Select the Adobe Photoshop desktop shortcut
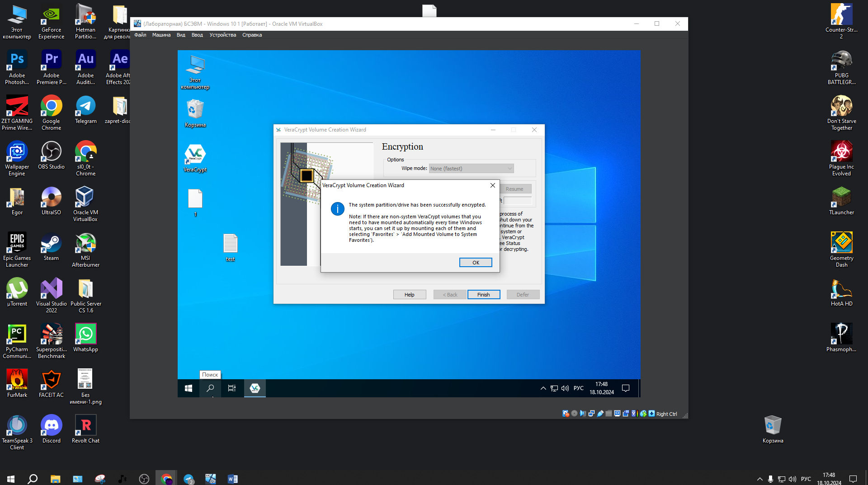868x485 pixels. 17,67
